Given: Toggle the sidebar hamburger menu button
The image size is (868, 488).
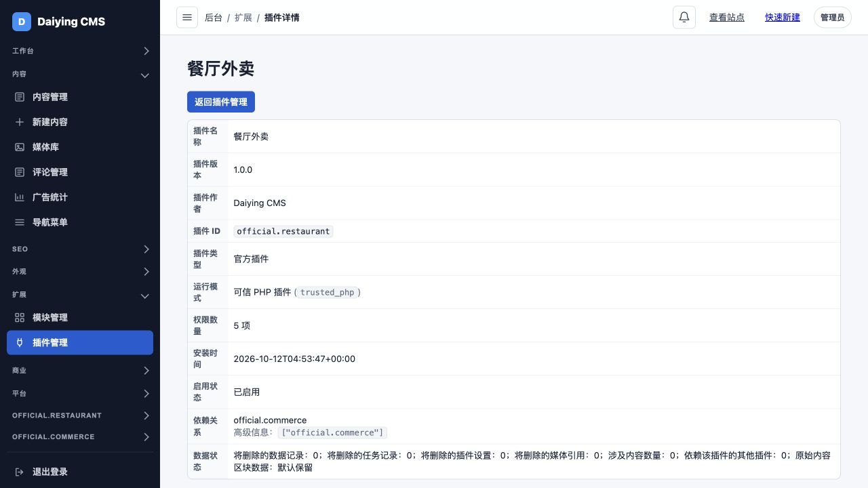Looking at the screenshot, I should click(187, 18).
